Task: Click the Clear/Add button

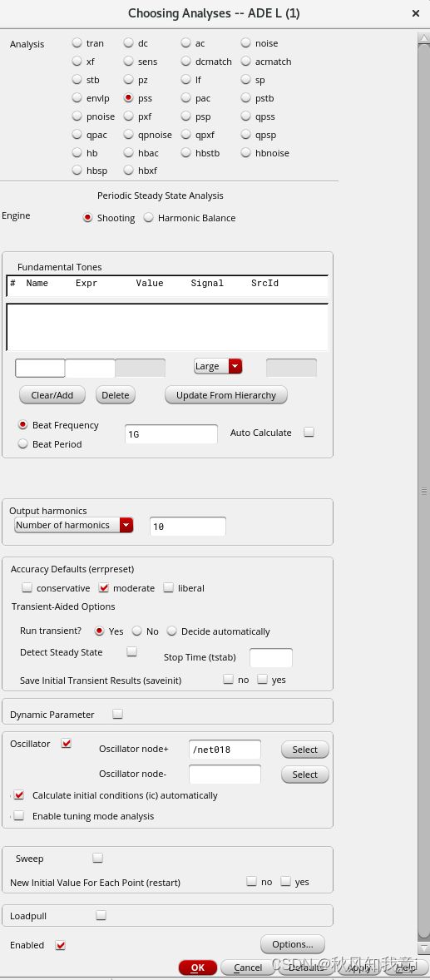Action: click(52, 395)
